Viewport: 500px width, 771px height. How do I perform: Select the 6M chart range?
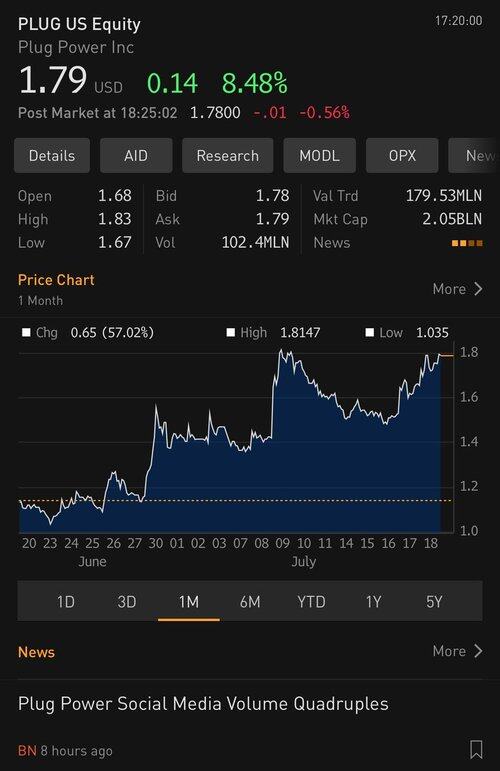pos(250,601)
